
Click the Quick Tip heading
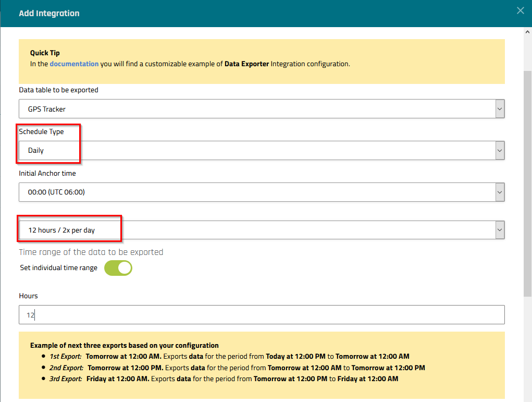tap(45, 53)
